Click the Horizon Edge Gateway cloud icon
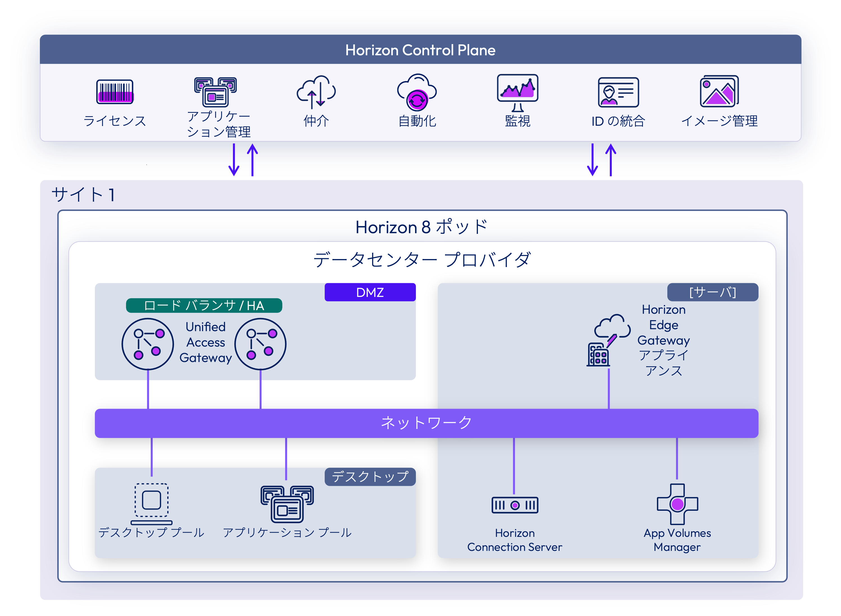841x616 pixels. pos(608,340)
